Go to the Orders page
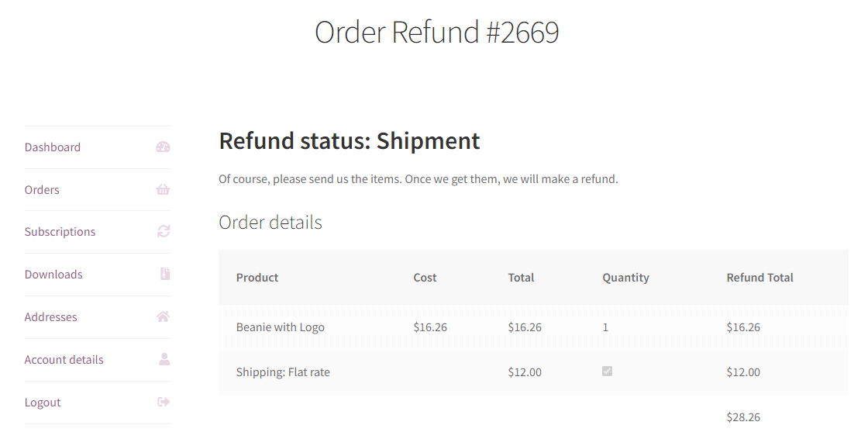 42,190
